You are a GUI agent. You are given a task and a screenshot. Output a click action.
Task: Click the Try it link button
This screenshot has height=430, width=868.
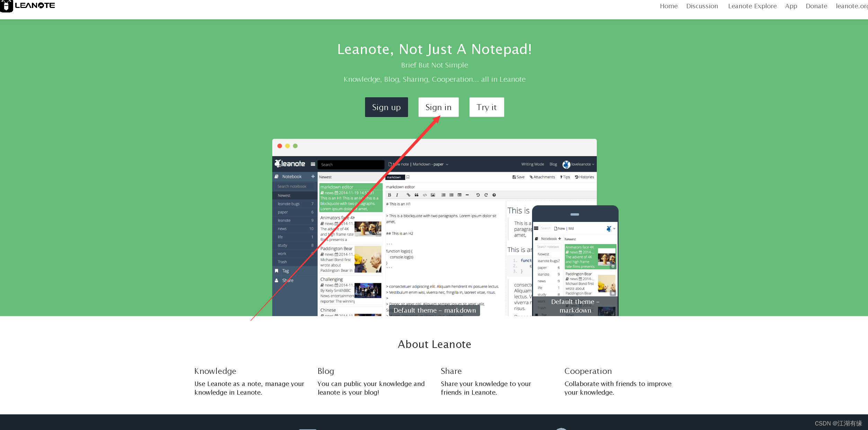tap(486, 106)
